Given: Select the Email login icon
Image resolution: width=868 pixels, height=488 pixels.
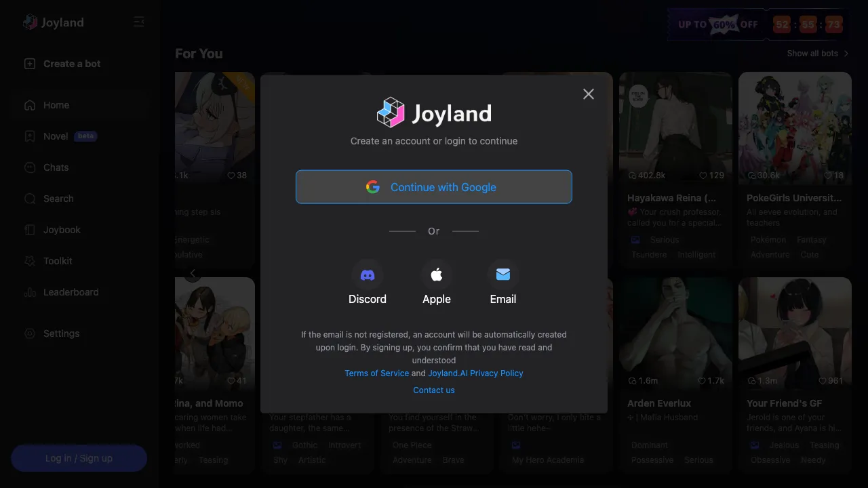Looking at the screenshot, I should [x=503, y=274].
